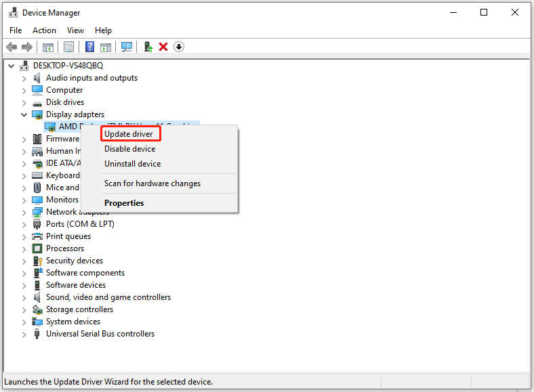Click the Disable device down-arrow icon
This screenshot has width=534, height=392.
[x=179, y=47]
